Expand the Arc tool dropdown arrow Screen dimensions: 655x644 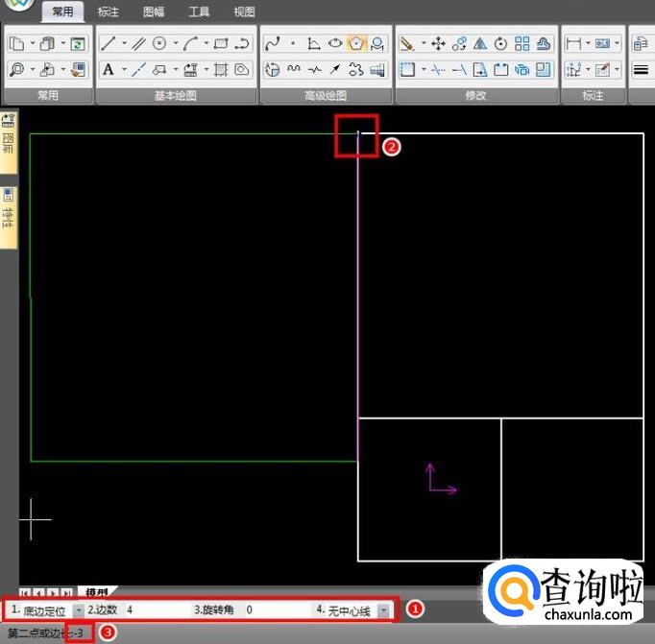click(x=206, y=43)
